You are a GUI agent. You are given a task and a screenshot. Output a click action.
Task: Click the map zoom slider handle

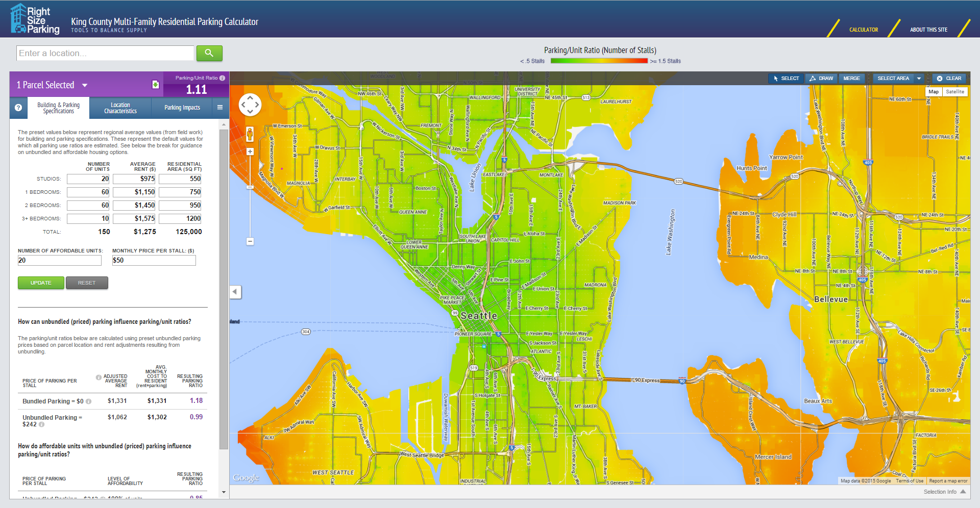tap(250, 187)
